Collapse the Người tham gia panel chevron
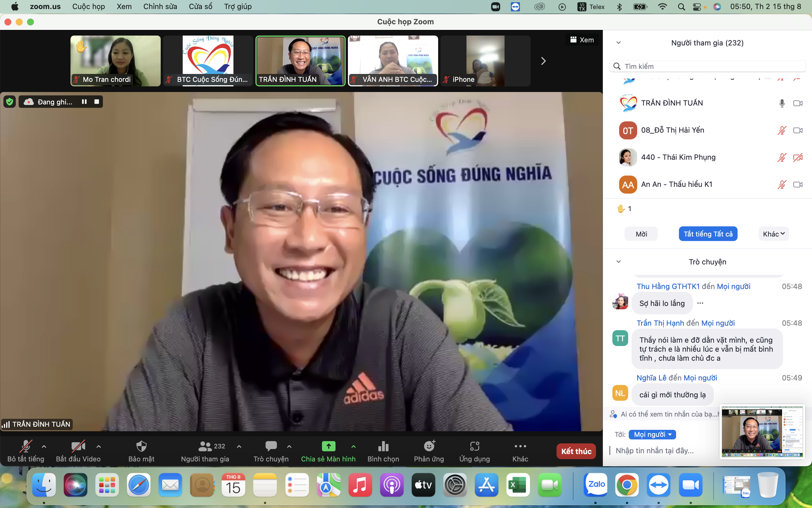Image resolution: width=812 pixels, height=508 pixels. (618, 43)
